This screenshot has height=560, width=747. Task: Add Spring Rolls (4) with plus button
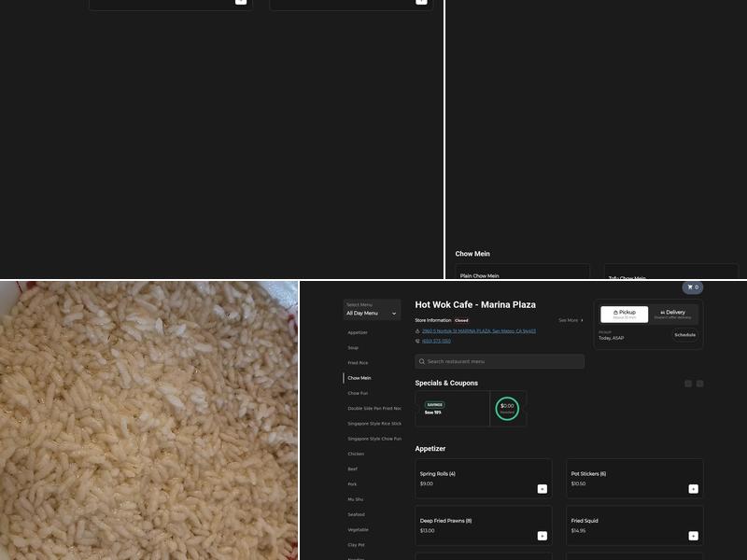(x=542, y=488)
